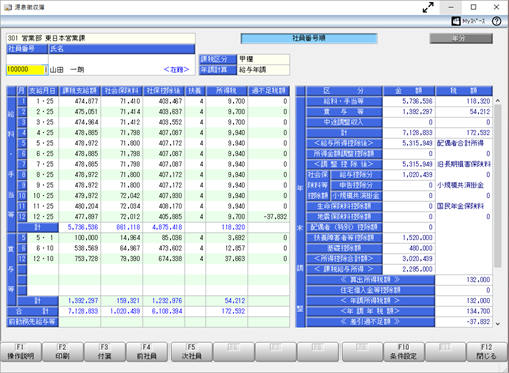The image size is (509, 373).
Task: Go to next employee with F5 次社員
Action: pyautogui.click(x=192, y=352)
